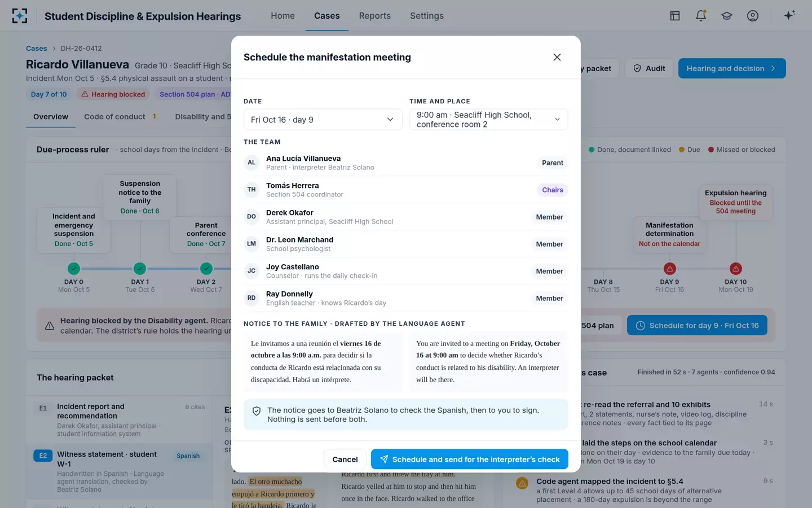This screenshot has height=508, width=812.
Task: Click the Day 2 green check marker
Action: click(x=206, y=269)
